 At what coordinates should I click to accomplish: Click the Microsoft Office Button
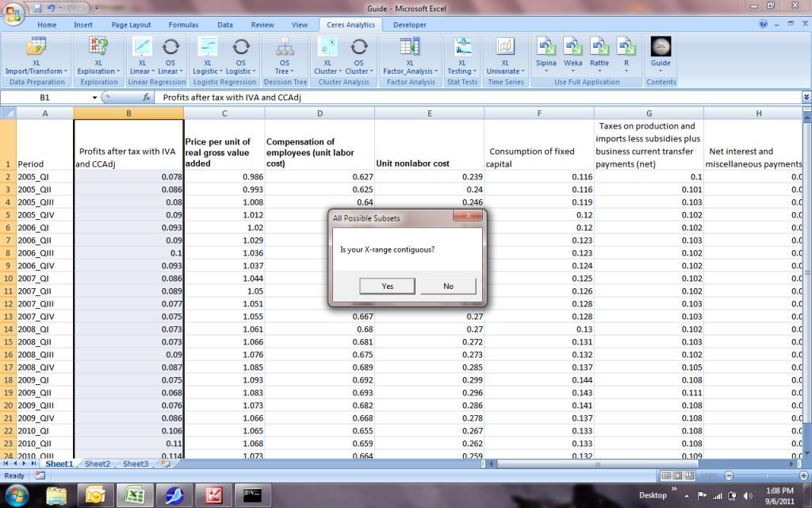pyautogui.click(x=14, y=14)
